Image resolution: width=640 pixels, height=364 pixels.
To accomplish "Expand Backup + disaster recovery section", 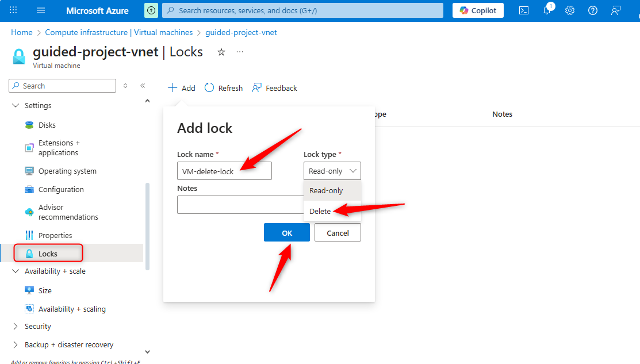I will click(x=16, y=344).
